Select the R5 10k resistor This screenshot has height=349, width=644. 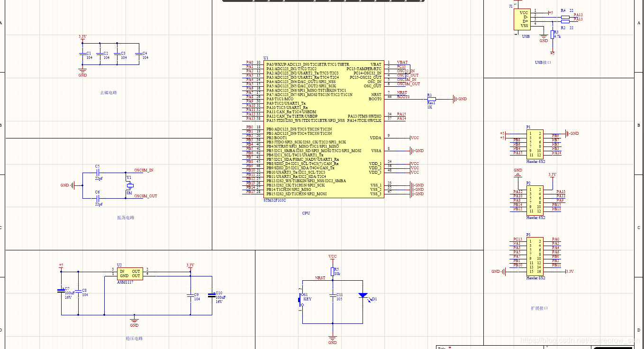(333, 272)
